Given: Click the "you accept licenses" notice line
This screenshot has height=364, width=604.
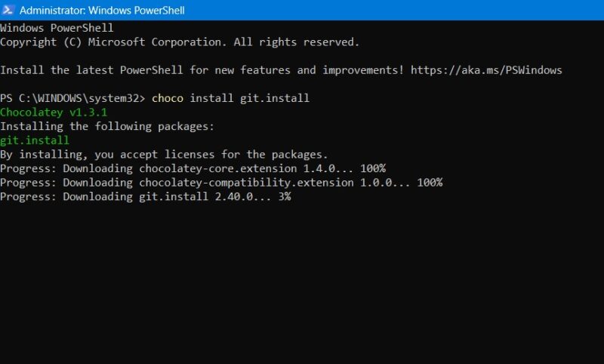Looking at the screenshot, I should pos(163,154).
